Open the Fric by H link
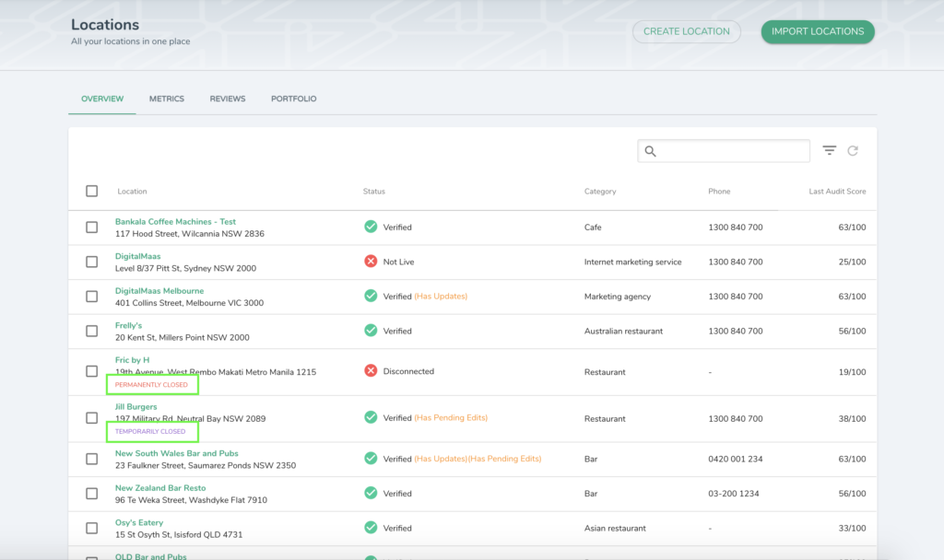Viewport: 944px width, 560px height. pos(133,360)
